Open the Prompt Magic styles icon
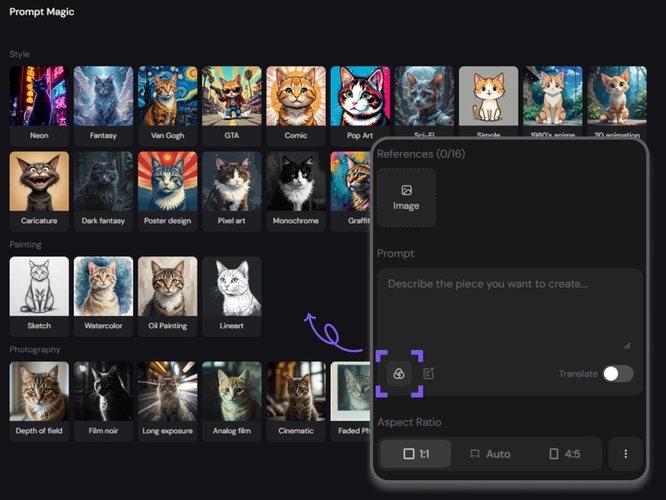Screen dimensions: 666x500 click(399, 374)
